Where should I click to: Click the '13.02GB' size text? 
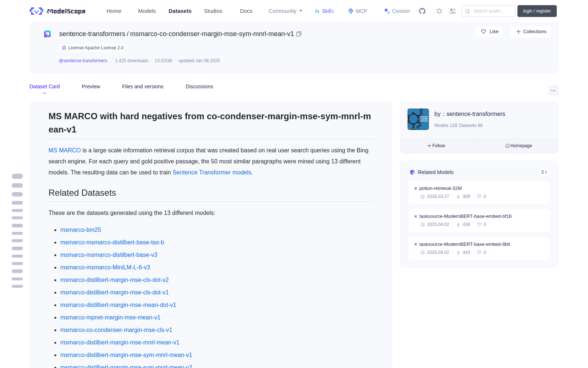[163, 61]
